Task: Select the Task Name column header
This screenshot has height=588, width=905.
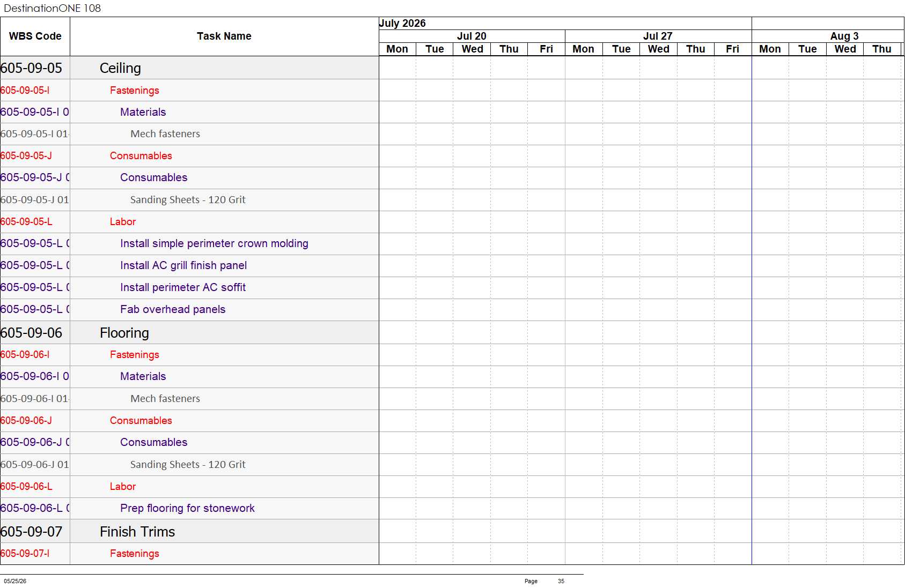Action: pyautogui.click(x=224, y=36)
